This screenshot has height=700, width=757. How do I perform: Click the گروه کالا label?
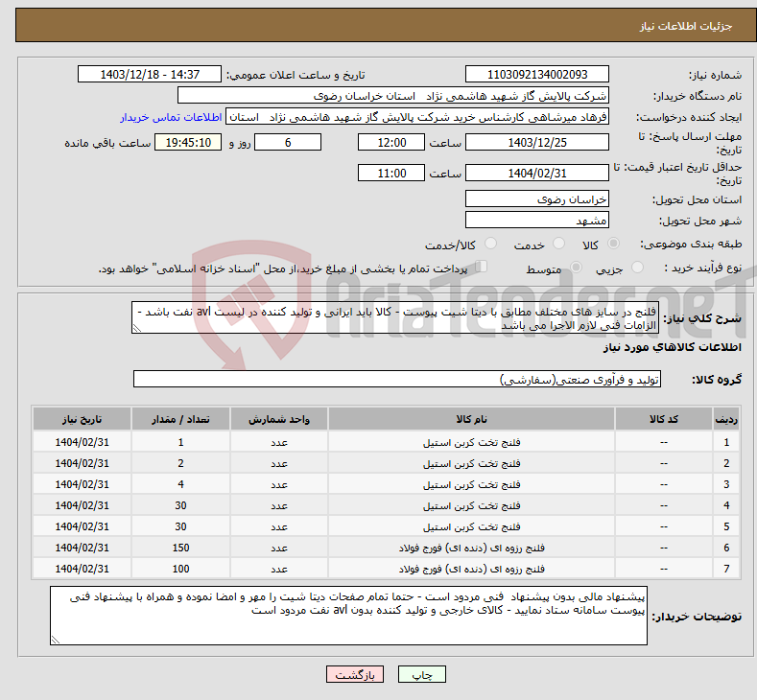[x=717, y=380]
